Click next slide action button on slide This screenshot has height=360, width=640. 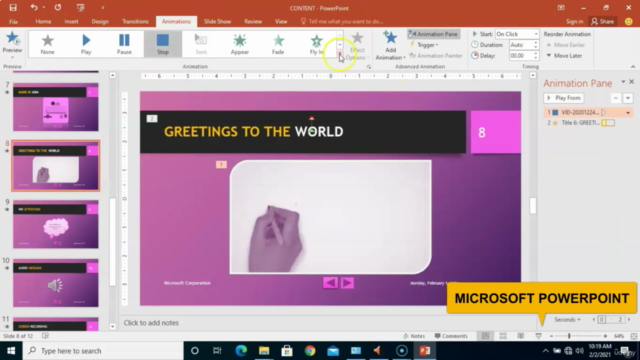click(x=347, y=282)
